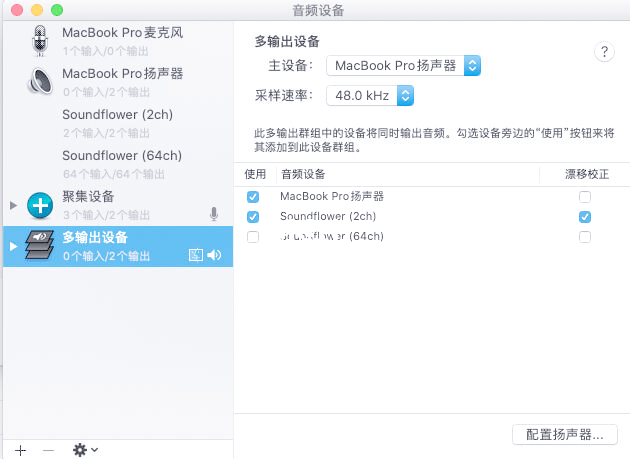
Task: Enable 使用 for Soundflower (64ch)
Action: tap(253, 237)
